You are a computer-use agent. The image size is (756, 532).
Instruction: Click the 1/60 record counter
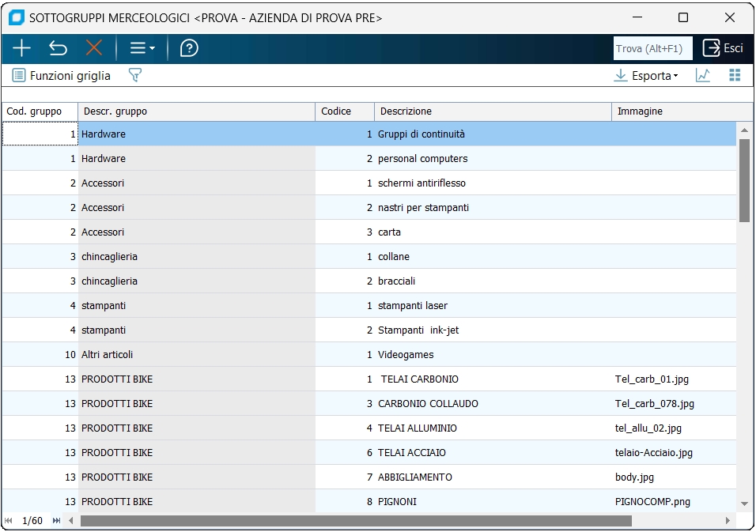32,521
